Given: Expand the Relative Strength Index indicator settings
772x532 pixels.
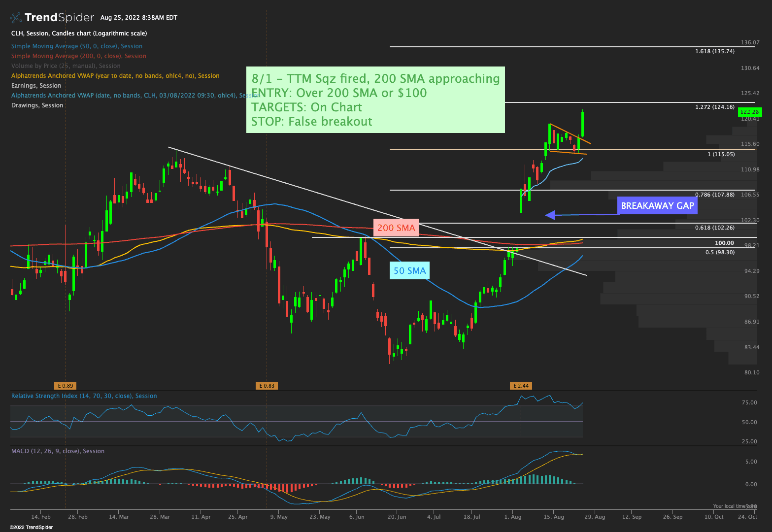Looking at the screenshot, I should pos(84,396).
